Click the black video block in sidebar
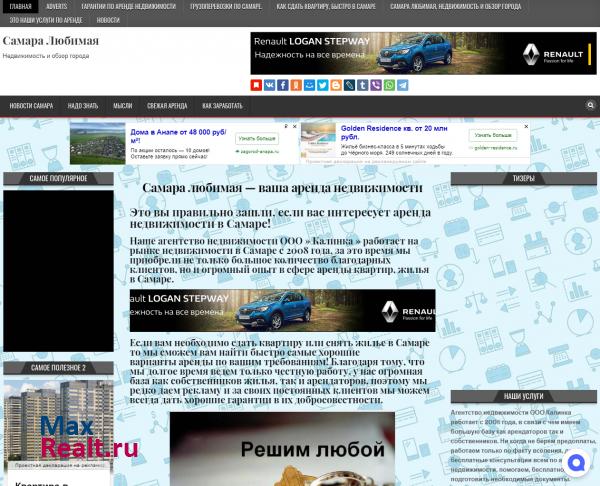 point(59,271)
